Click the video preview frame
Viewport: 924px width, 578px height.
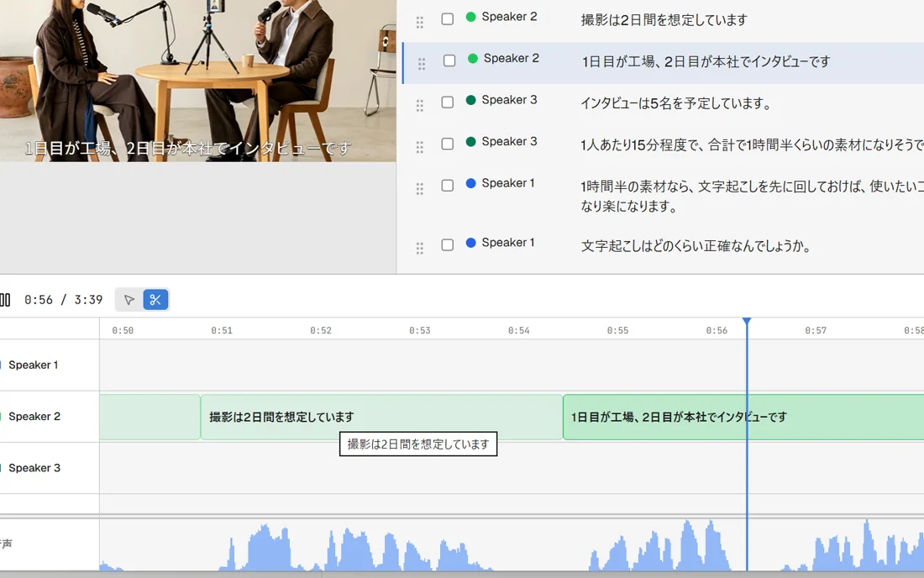[198, 81]
